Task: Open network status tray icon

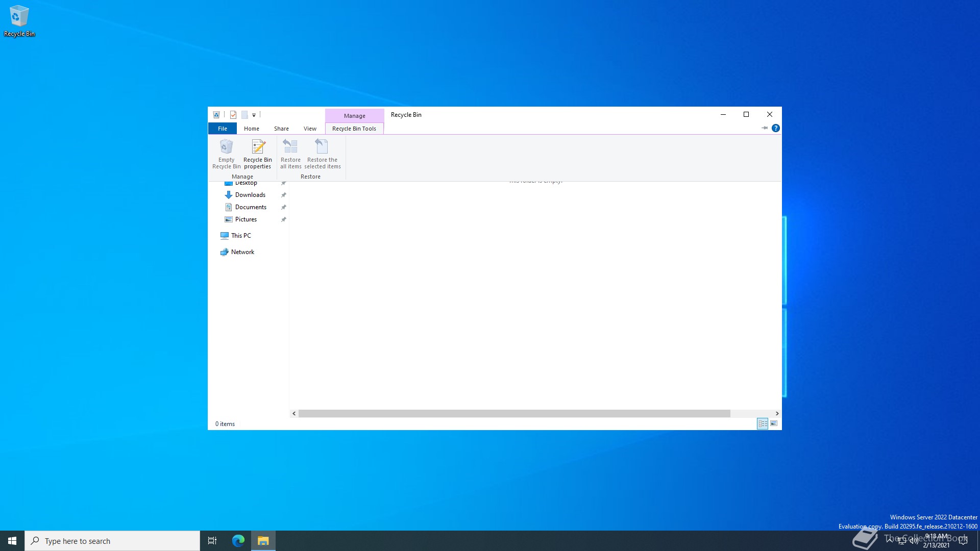Action: 902,541
